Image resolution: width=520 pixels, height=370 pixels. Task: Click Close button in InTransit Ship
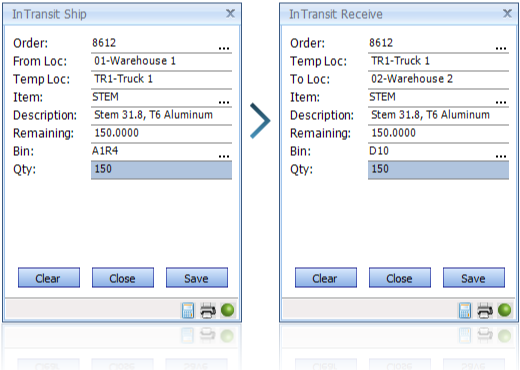click(x=123, y=278)
